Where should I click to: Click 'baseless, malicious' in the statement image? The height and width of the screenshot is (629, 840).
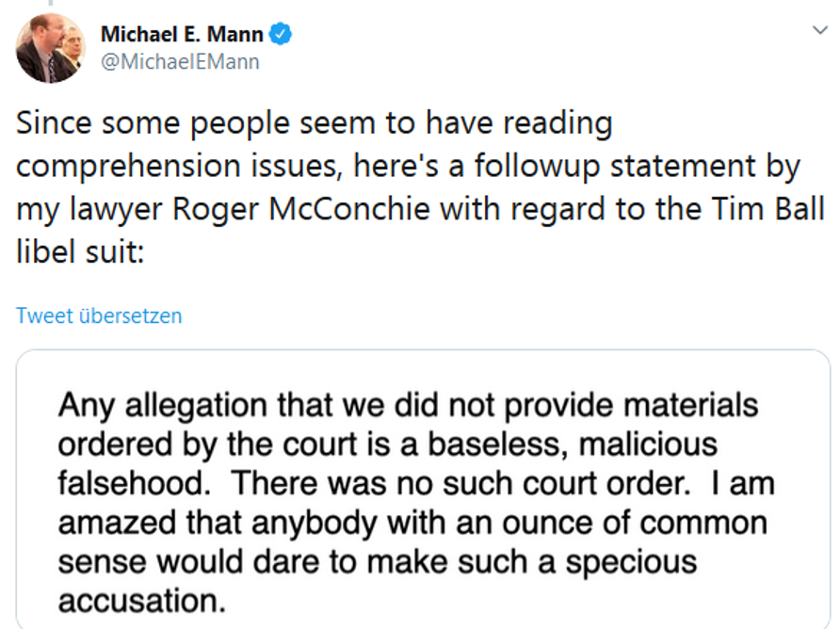573,444
